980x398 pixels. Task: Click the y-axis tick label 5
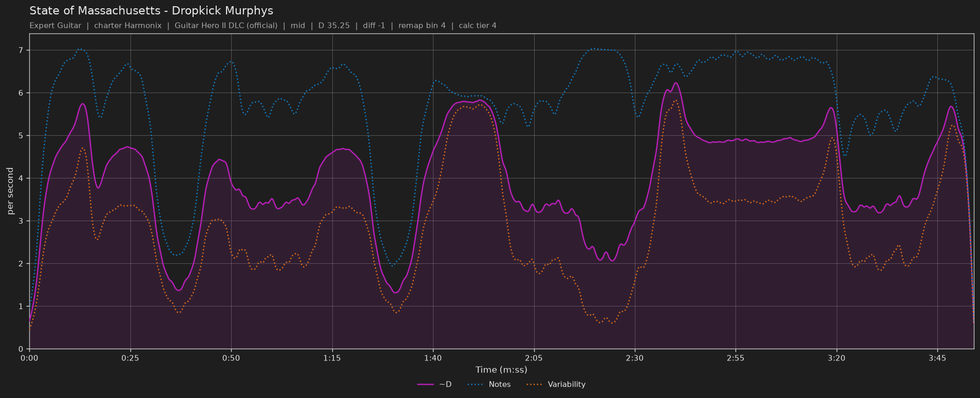coord(21,136)
